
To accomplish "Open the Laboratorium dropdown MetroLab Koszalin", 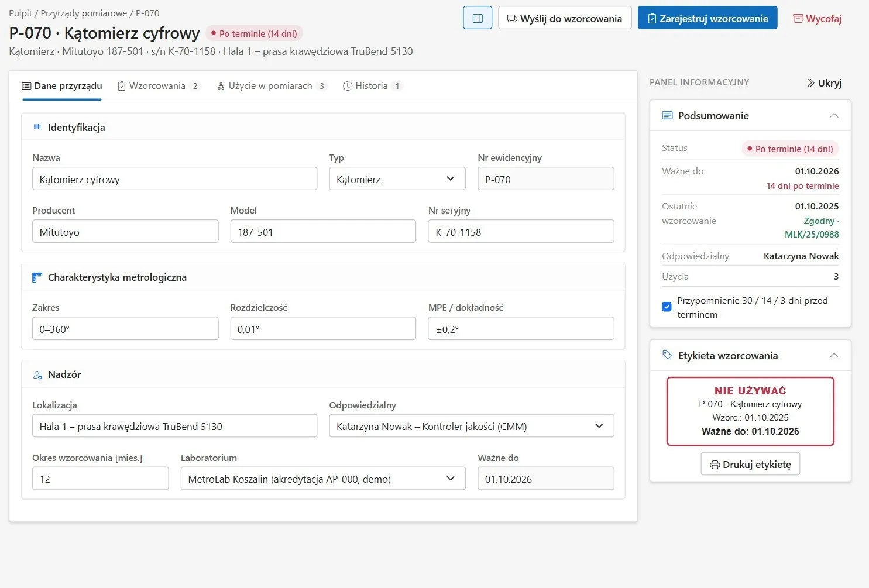I will pos(323,479).
